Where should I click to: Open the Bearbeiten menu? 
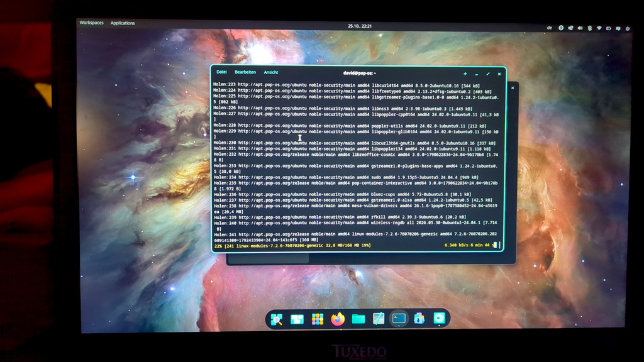click(x=245, y=72)
